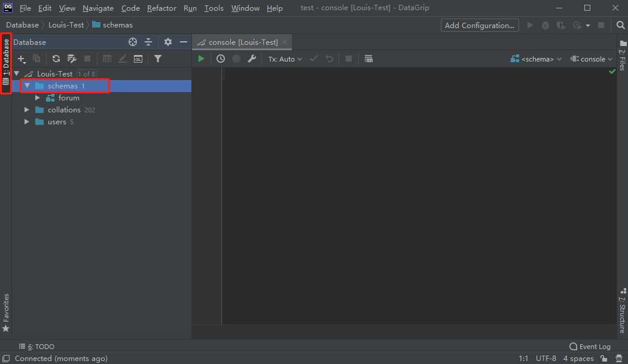This screenshot has height=364, width=628.
Task: Refresh the database tree
Action: (x=56, y=59)
